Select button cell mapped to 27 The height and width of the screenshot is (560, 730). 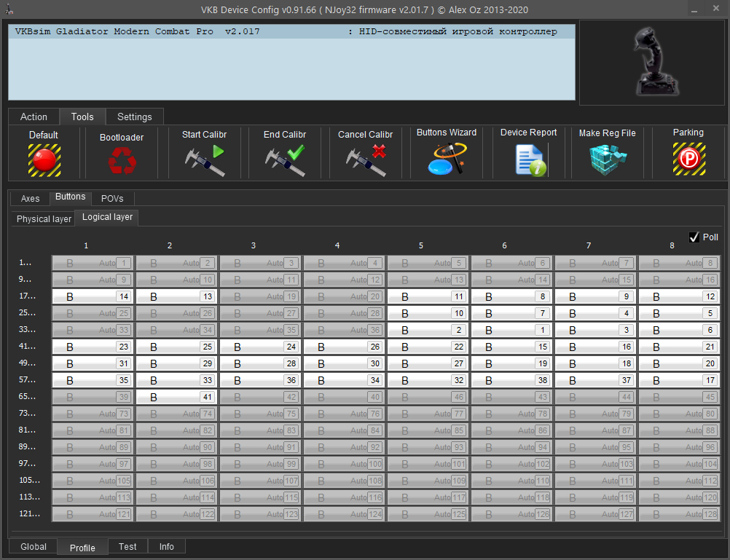click(428, 363)
